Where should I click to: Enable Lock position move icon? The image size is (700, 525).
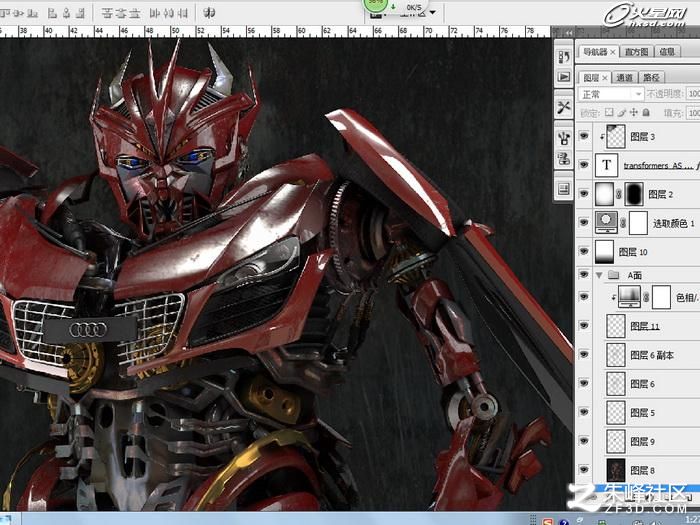pyautogui.click(x=633, y=112)
